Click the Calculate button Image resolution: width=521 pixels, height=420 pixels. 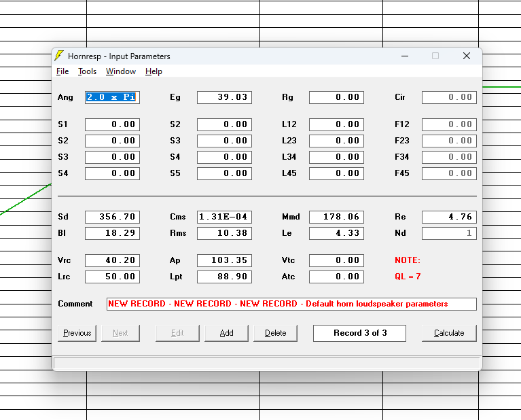(x=449, y=333)
